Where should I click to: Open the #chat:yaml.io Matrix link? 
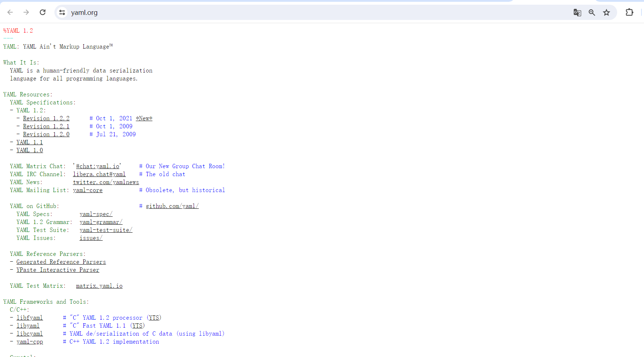coord(98,166)
